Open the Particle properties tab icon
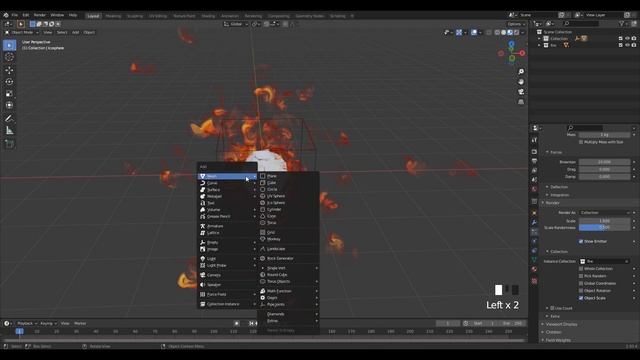This screenshot has width=640, height=360. pos(534,232)
